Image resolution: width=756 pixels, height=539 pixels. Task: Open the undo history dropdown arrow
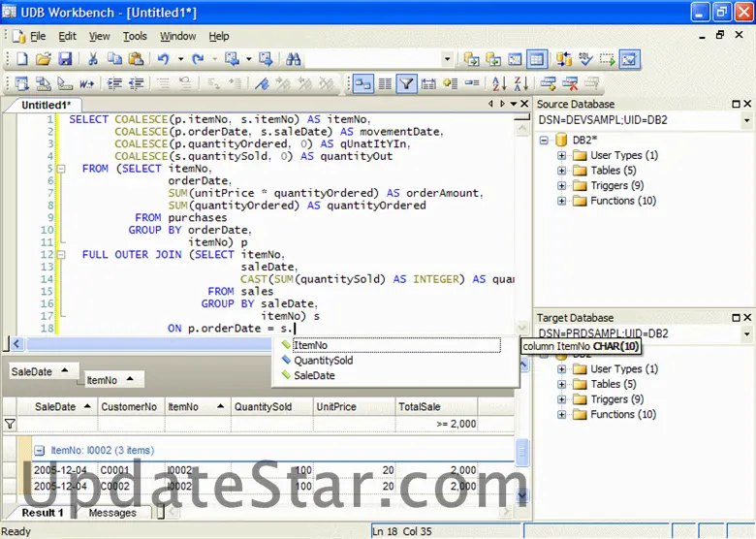181,59
